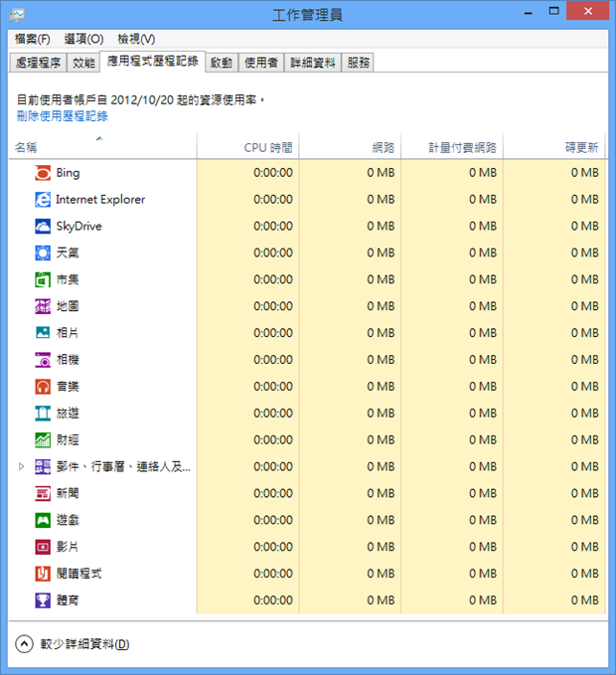Click the SkyDrive cloud icon

(43, 226)
